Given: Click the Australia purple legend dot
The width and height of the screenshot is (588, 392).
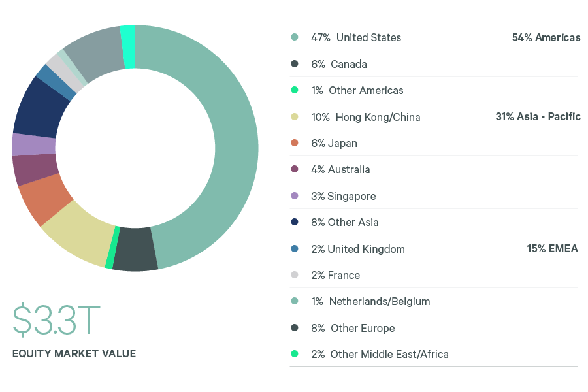Looking at the screenshot, I should click(295, 169).
